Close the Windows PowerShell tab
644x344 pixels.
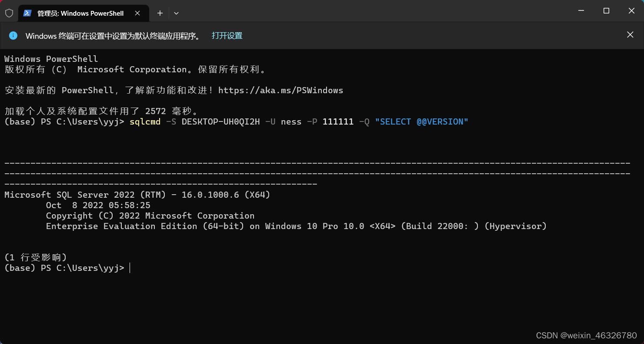coord(137,13)
